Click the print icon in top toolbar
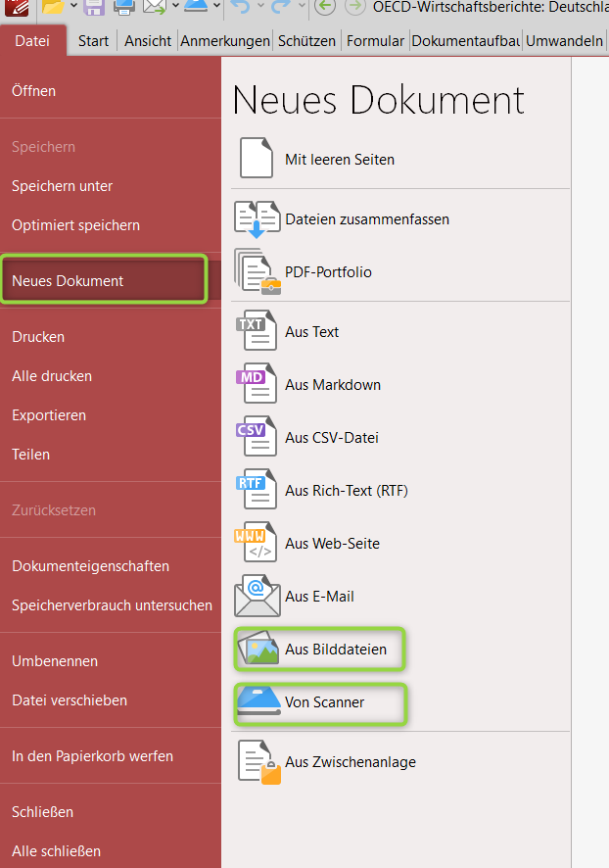This screenshot has width=609, height=868. (124, 7)
